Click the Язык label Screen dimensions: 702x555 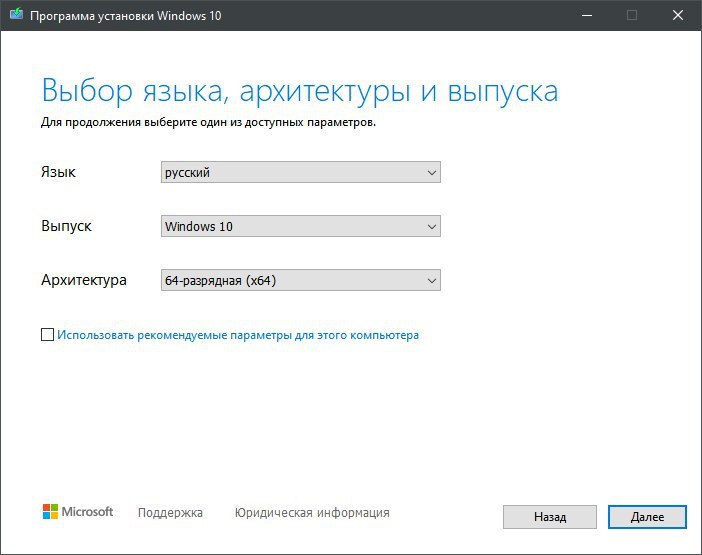tap(58, 172)
